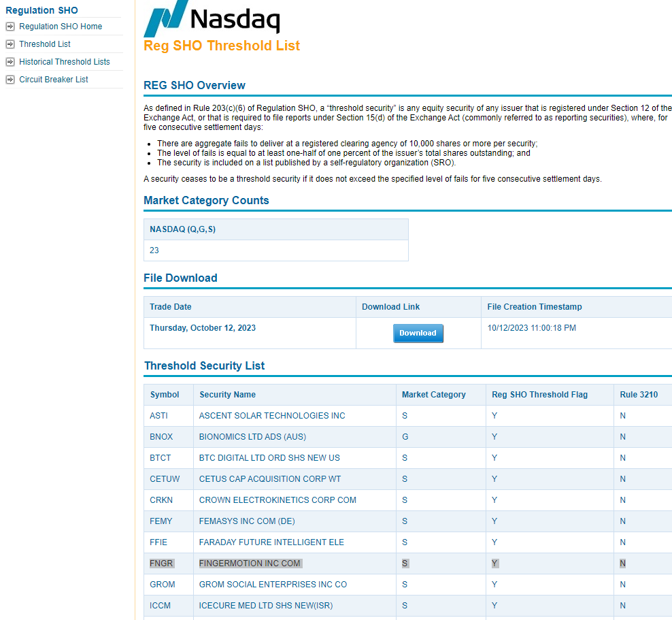Click CETUS CAP ACQUISITION CORP WT name
Image resolution: width=672 pixels, height=620 pixels.
[x=270, y=479]
